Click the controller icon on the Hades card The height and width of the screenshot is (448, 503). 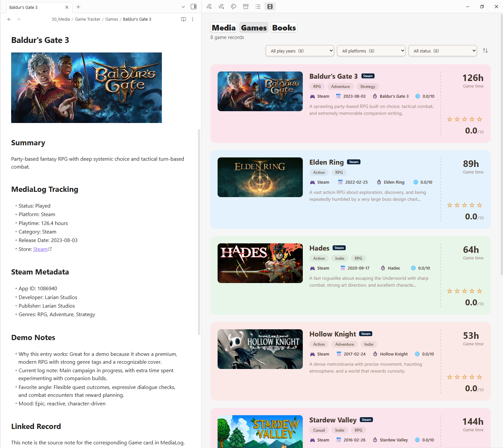tap(312, 268)
